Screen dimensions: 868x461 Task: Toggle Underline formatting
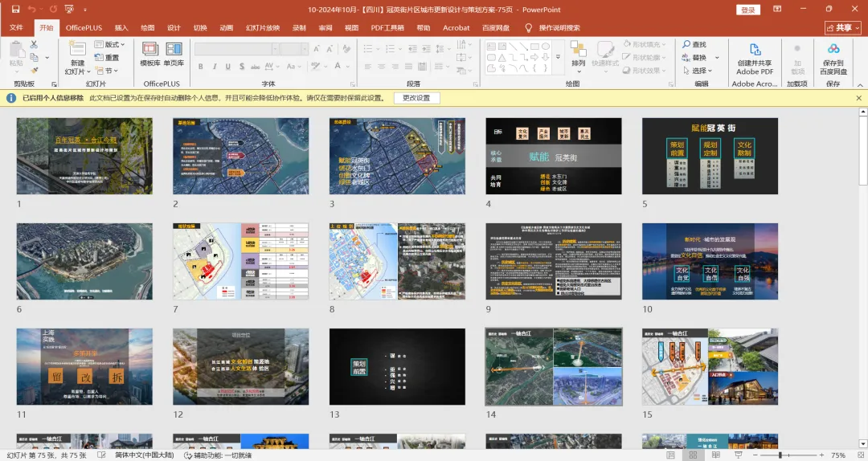(x=228, y=67)
